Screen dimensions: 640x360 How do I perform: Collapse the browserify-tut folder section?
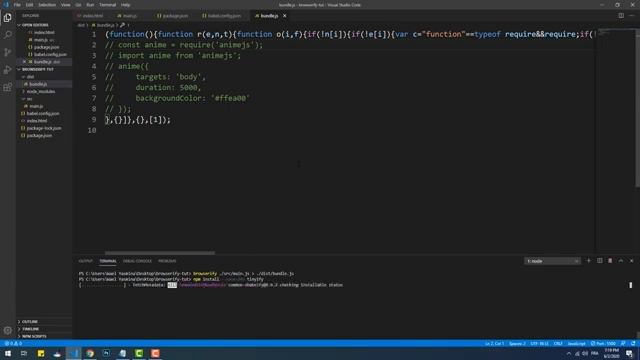tap(38, 69)
